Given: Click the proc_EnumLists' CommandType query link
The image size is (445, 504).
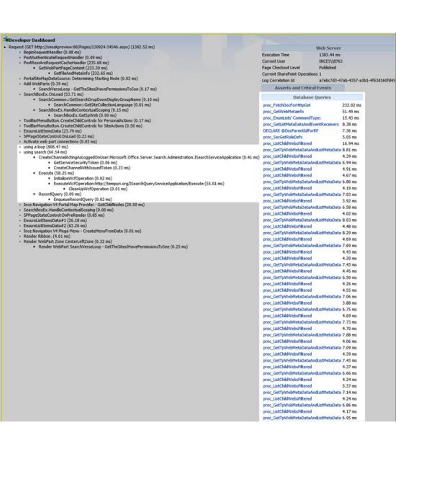Looking at the screenshot, I should [x=292, y=118].
